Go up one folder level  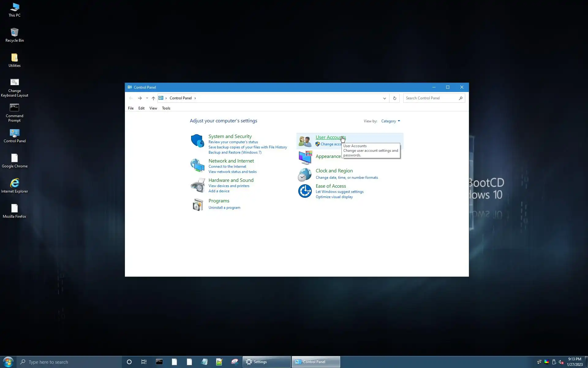click(x=153, y=98)
